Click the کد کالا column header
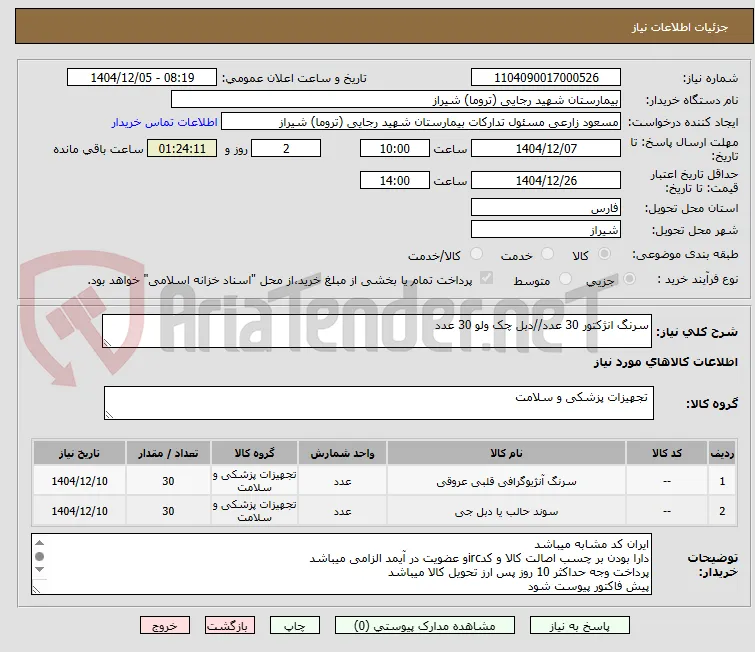The height and width of the screenshot is (652, 755). 667,453
